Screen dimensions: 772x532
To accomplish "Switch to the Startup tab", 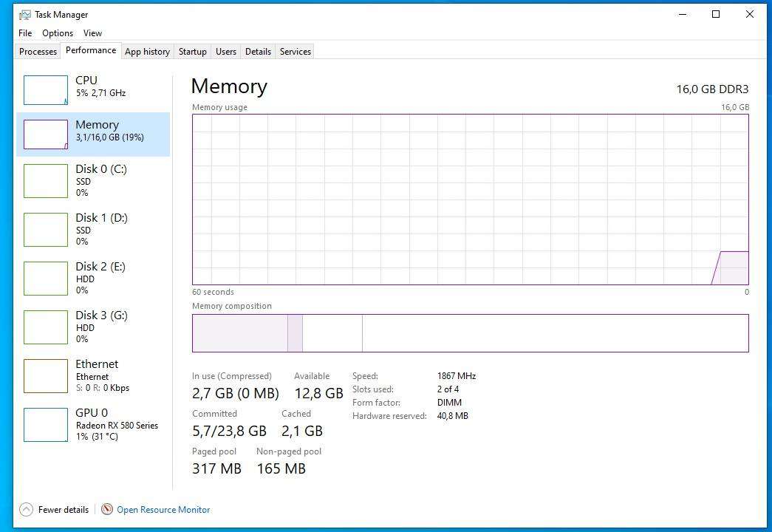I will pos(192,51).
